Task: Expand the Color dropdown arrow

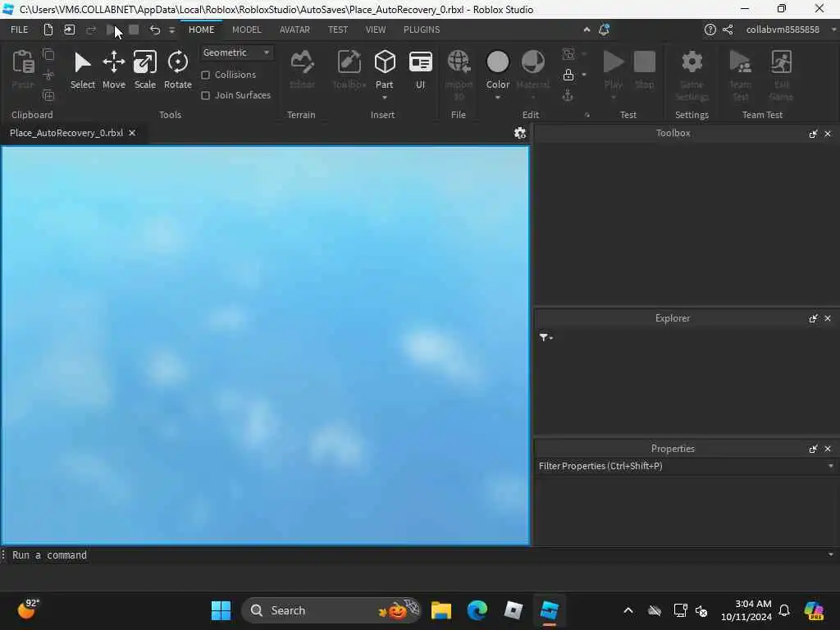Action: [x=498, y=98]
